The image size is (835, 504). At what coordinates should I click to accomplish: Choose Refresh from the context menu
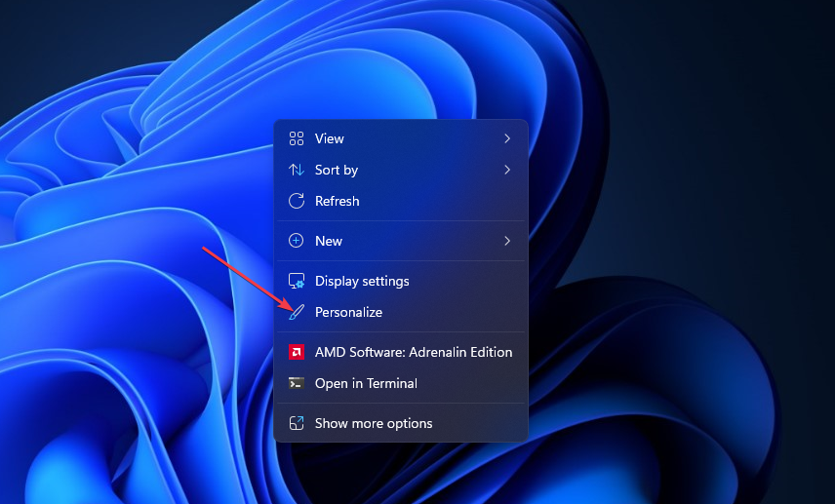pyautogui.click(x=401, y=201)
